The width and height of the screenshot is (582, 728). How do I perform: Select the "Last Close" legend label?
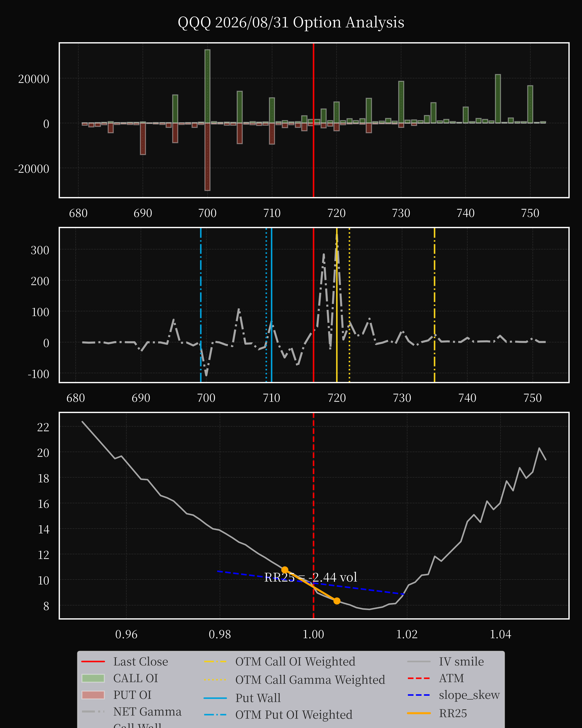[140, 662]
